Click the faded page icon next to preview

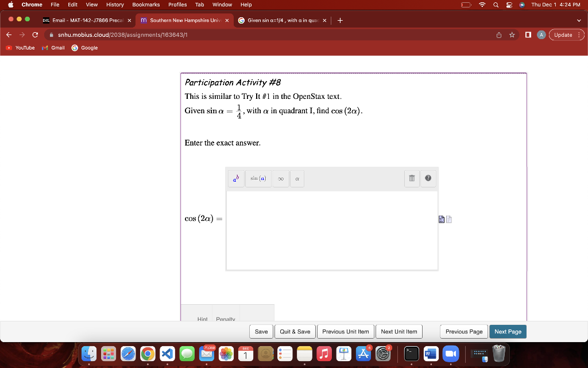click(449, 219)
